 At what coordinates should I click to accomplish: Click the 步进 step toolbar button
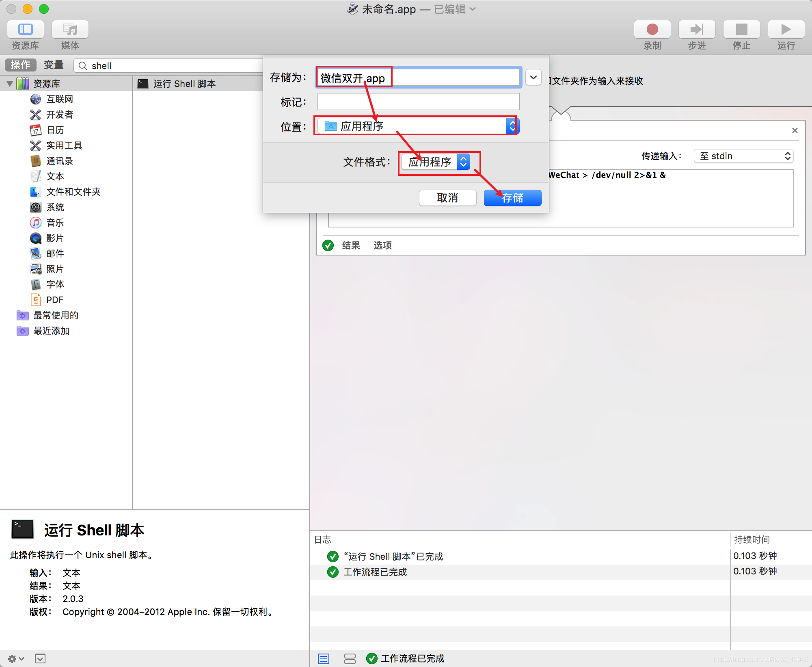697,30
